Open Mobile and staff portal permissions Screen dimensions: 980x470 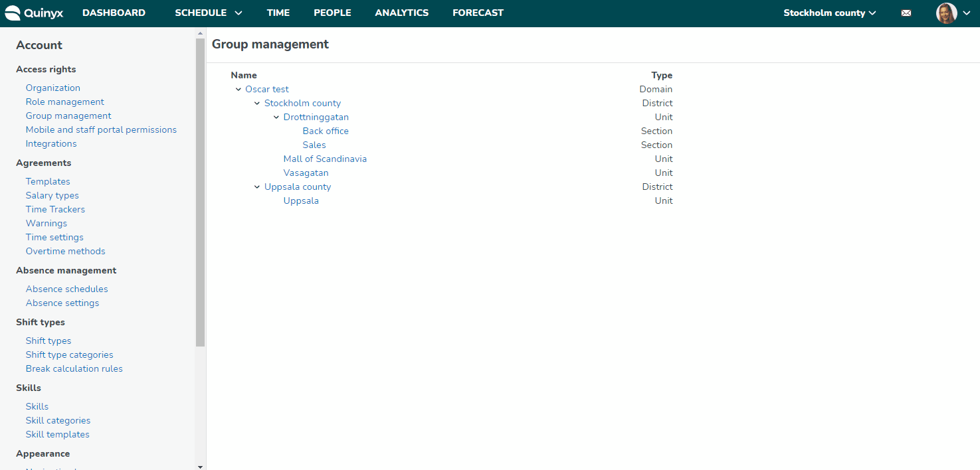click(x=101, y=129)
